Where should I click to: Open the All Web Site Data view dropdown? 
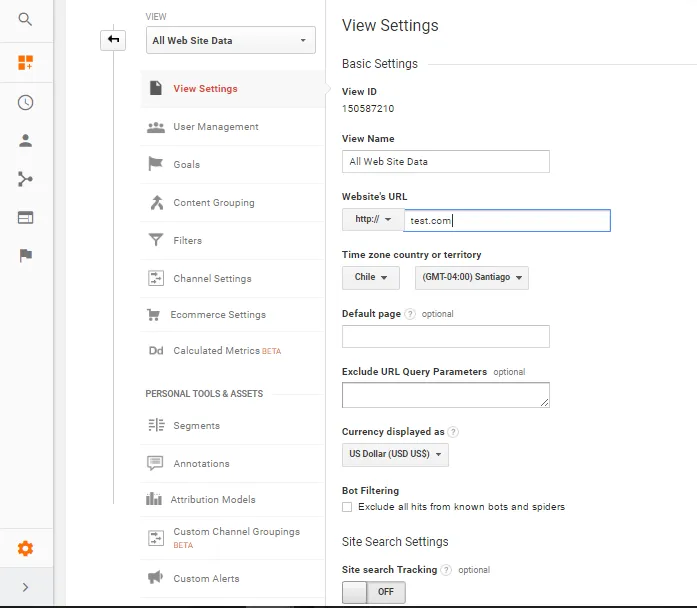pos(230,41)
